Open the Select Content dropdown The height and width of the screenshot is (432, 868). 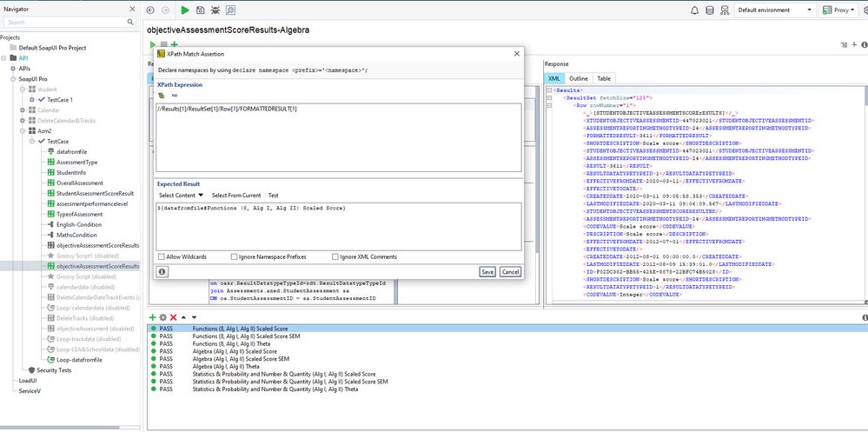click(x=181, y=196)
